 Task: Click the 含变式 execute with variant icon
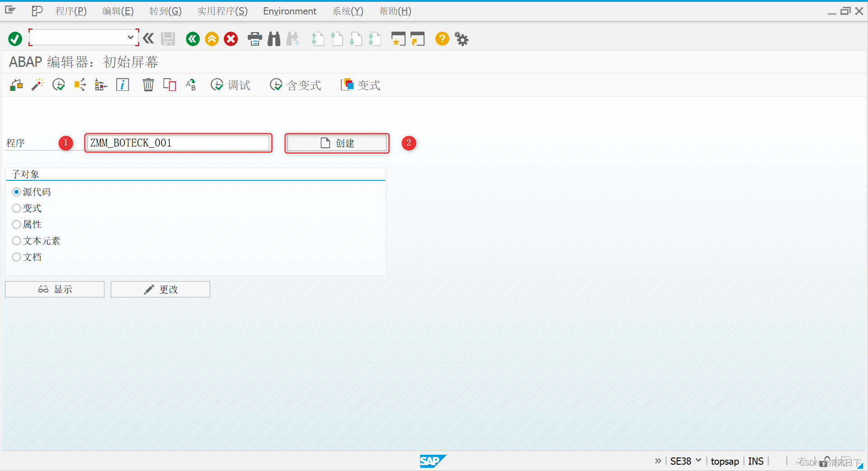point(295,85)
